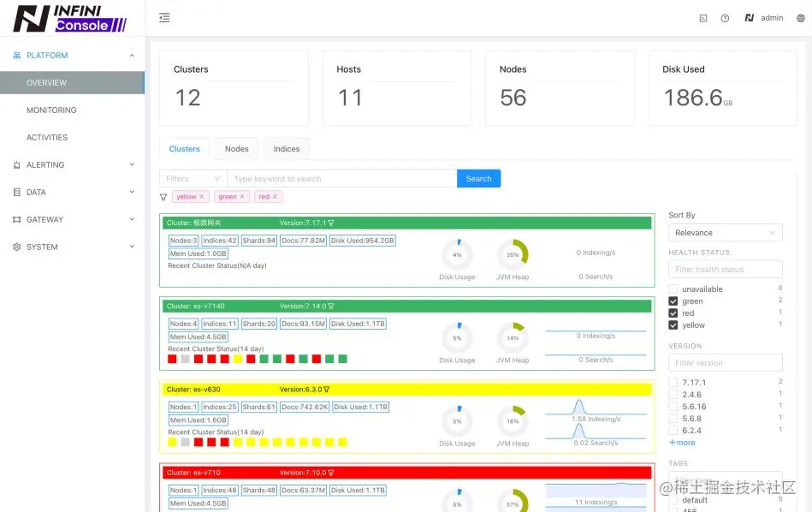Click filter icon next to Version:6.3.0
The height and width of the screenshot is (512, 812).
tap(326, 390)
